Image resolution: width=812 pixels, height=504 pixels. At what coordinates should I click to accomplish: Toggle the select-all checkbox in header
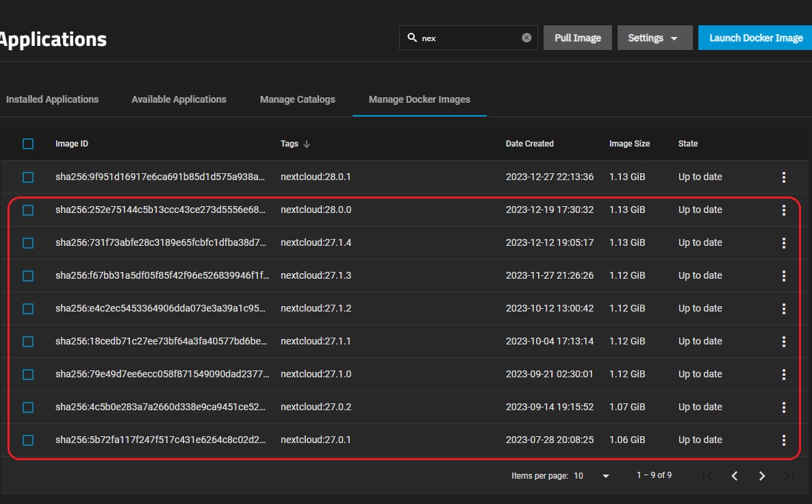point(28,144)
